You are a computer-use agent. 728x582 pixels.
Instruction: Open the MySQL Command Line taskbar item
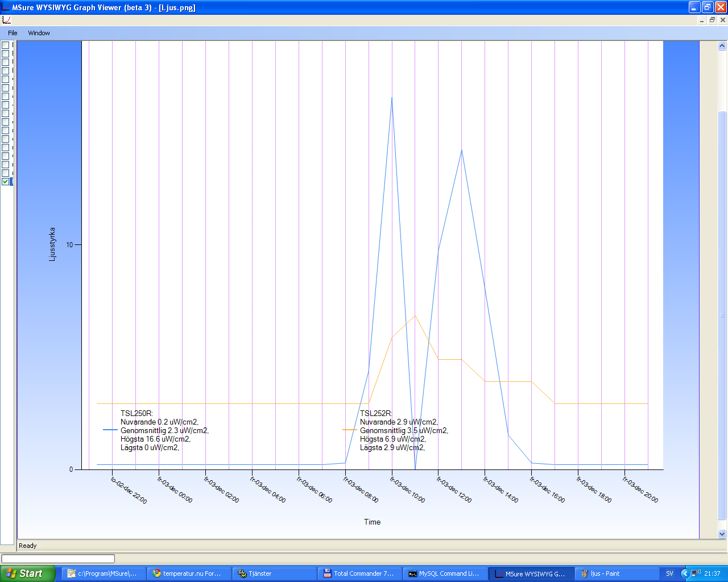(445, 573)
